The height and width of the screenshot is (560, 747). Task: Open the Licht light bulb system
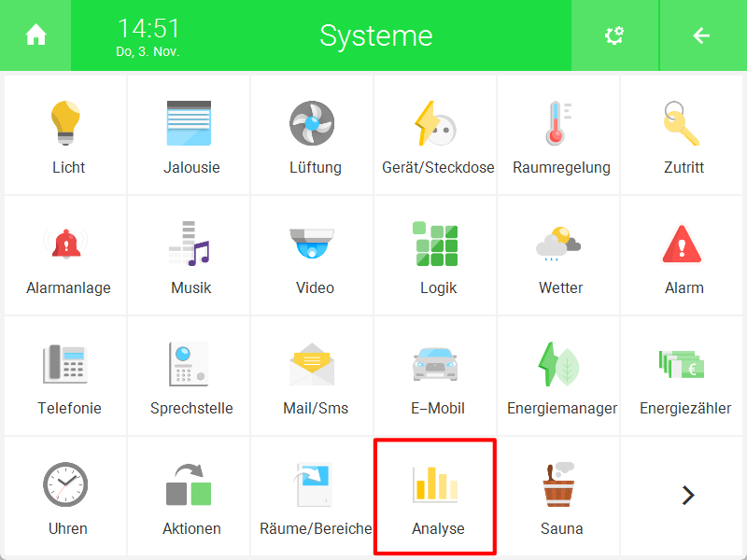point(65,135)
